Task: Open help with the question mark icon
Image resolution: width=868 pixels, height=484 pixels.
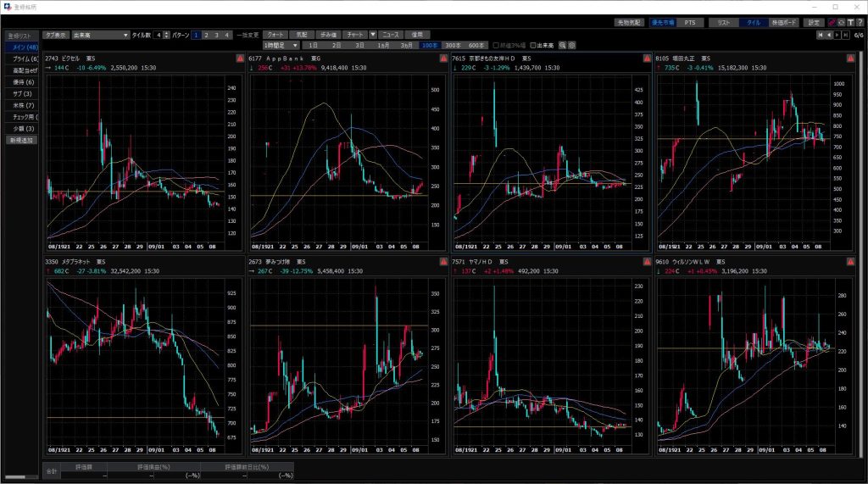Action: (860, 22)
